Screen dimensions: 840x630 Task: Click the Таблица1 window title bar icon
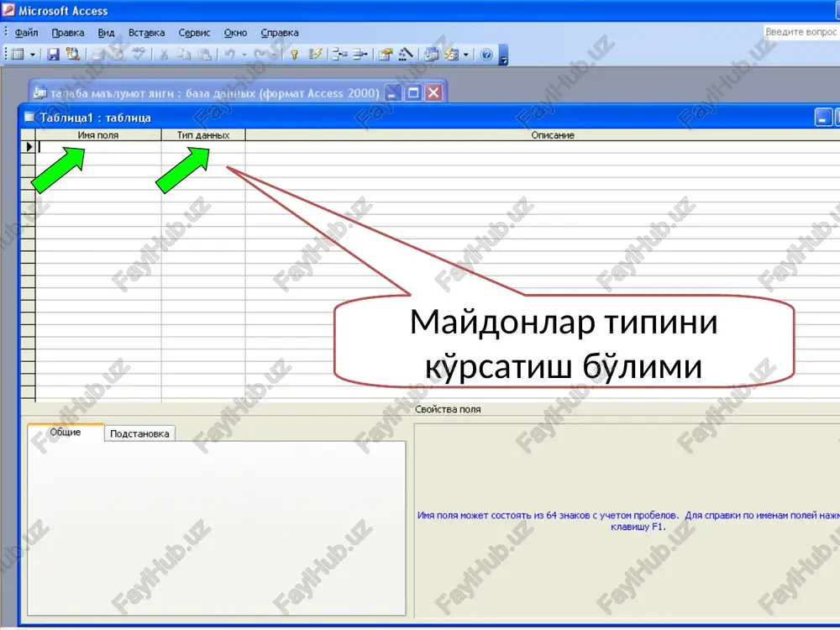(x=29, y=118)
